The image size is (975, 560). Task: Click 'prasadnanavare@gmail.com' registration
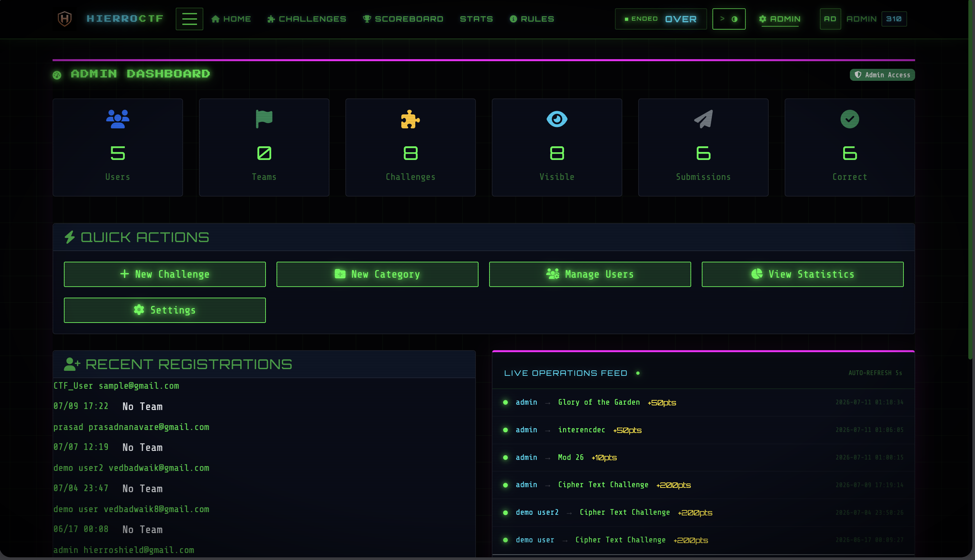pos(149,427)
